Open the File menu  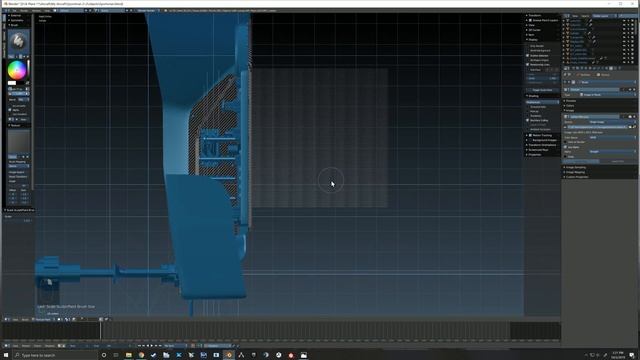point(14,11)
